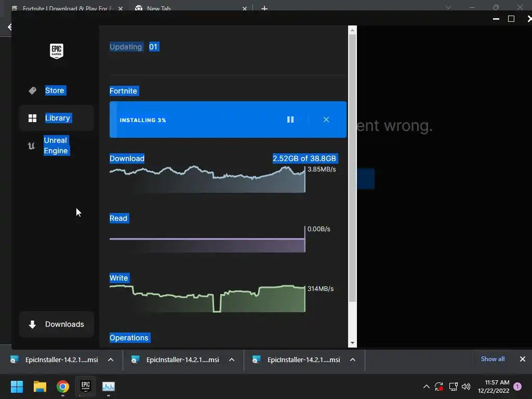This screenshot has width=532, height=399.
Task: Open Chrome from the taskbar
Action: 63,387
